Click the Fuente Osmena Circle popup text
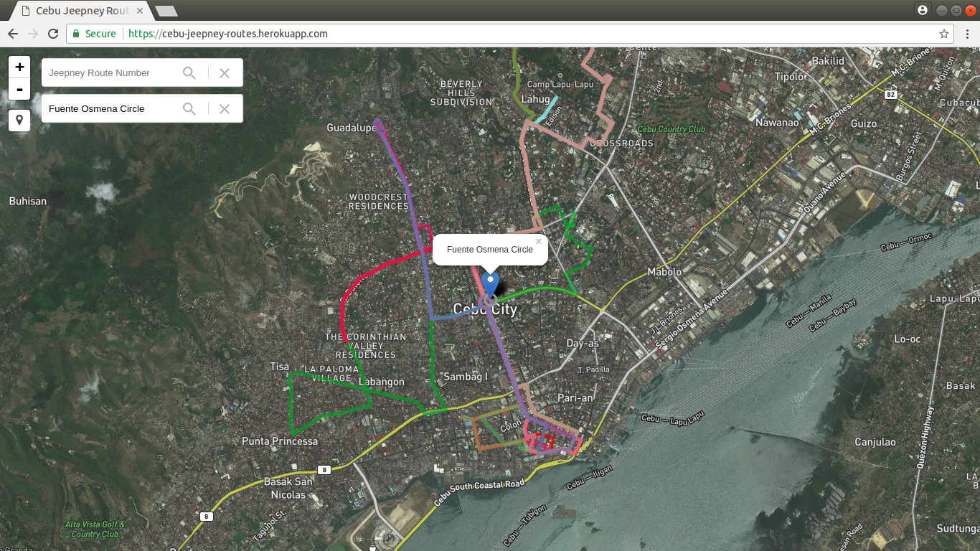Image resolution: width=980 pixels, height=551 pixels. 490,250
